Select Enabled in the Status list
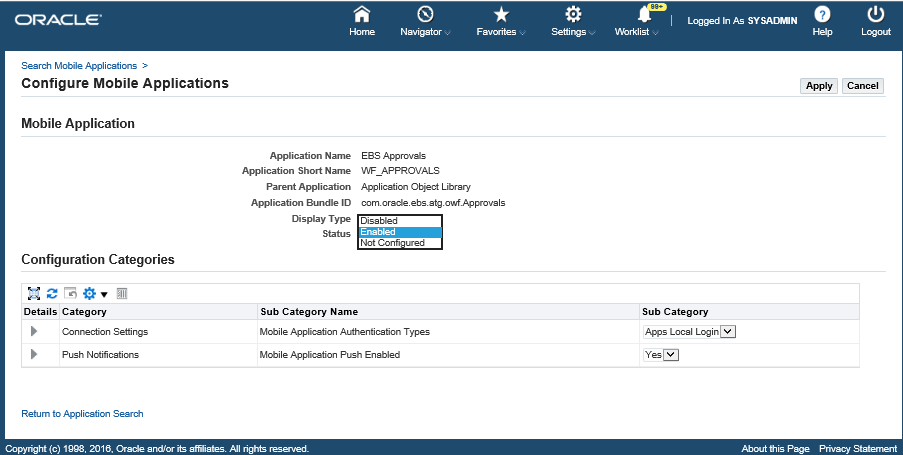The image size is (903, 455). [400, 232]
